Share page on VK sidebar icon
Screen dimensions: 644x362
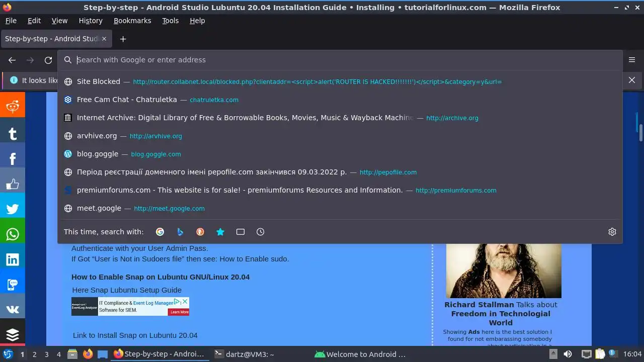12,310
